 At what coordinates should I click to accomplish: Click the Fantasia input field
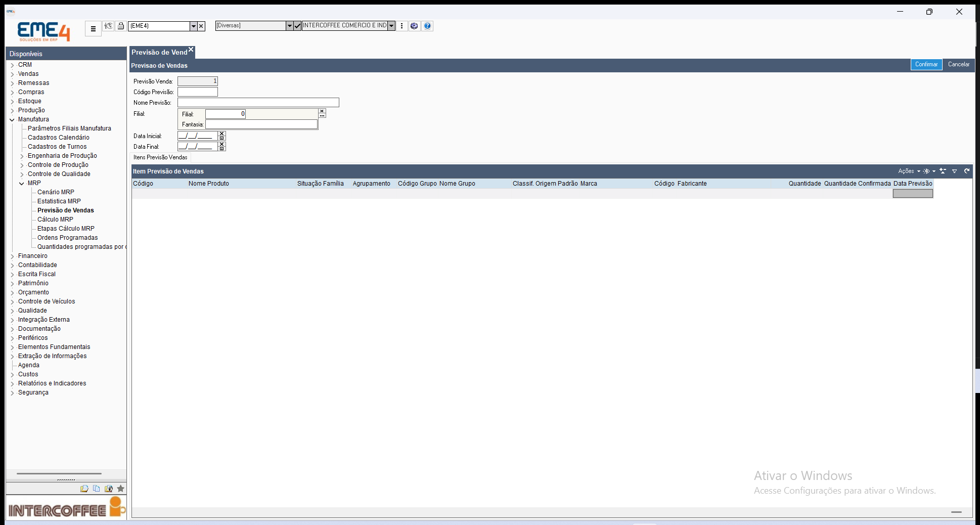261,124
